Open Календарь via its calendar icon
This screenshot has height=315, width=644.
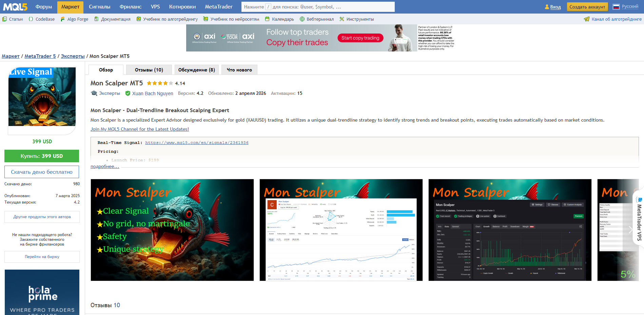267,19
